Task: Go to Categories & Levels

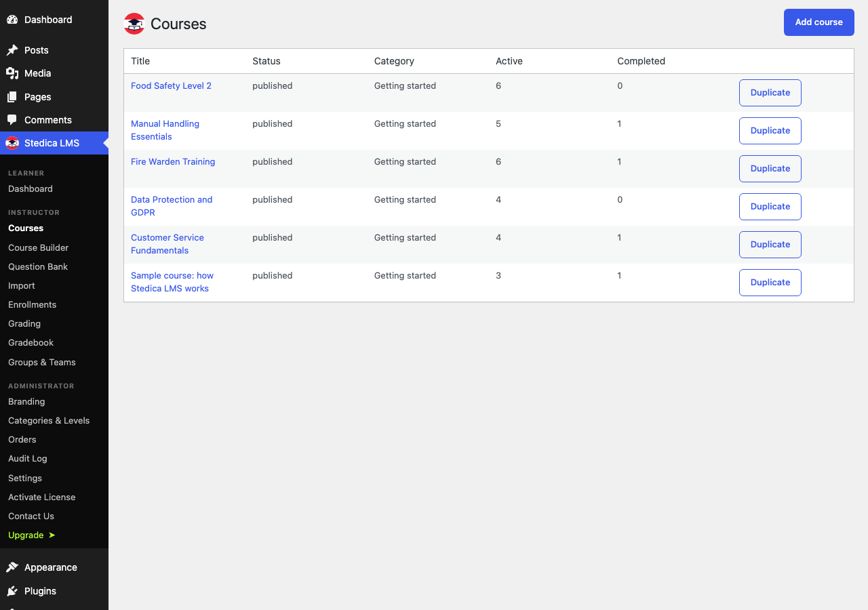Action: [x=49, y=420]
